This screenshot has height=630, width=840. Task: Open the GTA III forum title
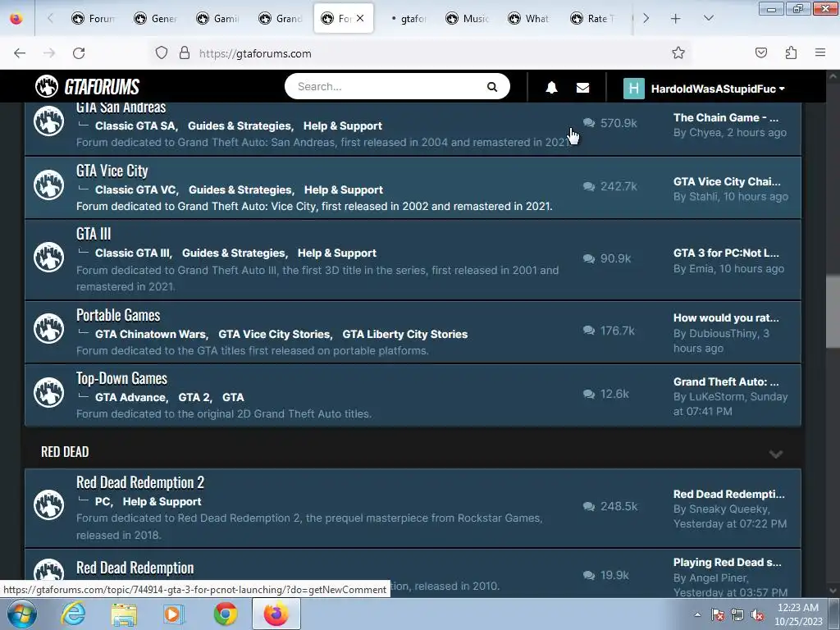pos(94,234)
